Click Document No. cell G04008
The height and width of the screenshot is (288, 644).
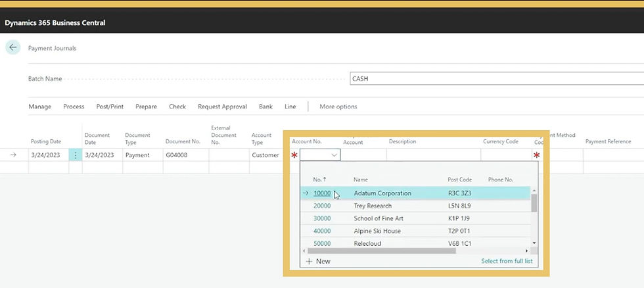[x=185, y=155]
